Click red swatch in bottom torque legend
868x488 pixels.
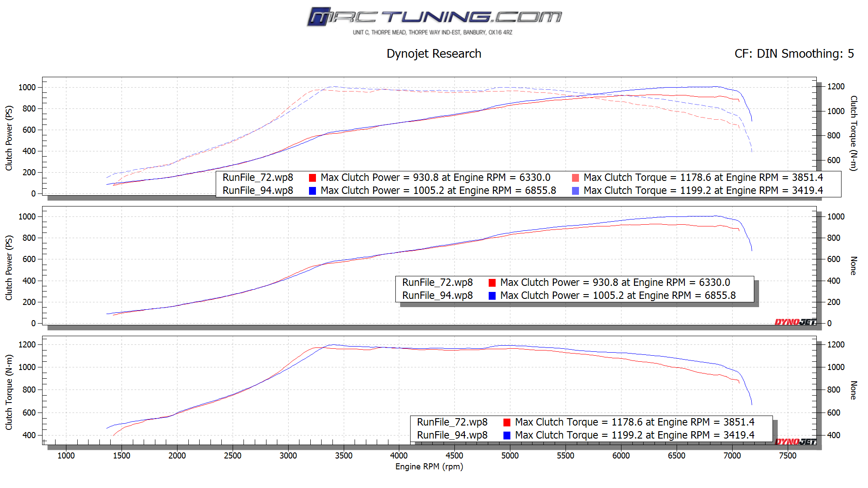coord(507,422)
